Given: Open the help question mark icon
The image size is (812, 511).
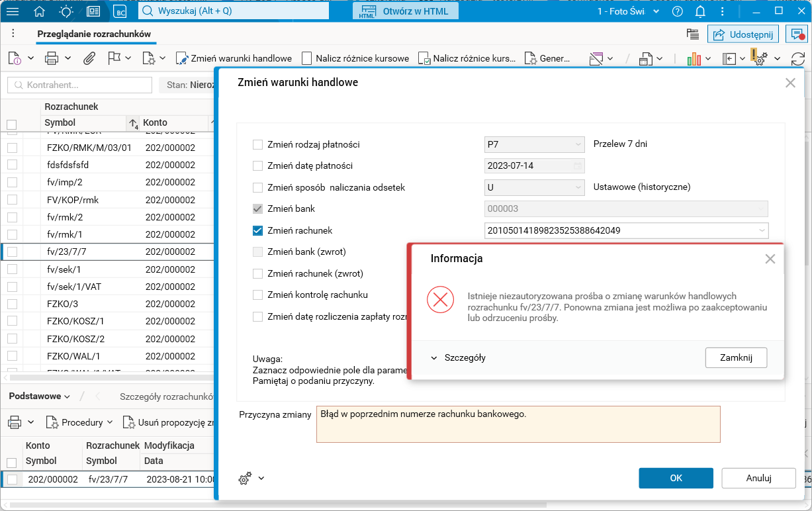Looking at the screenshot, I should 677,11.
